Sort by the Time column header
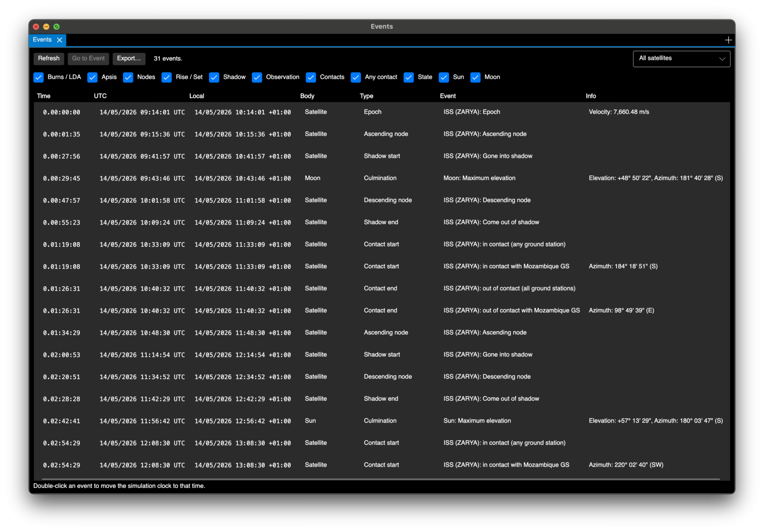This screenshot has width=764, height=532. (x=44, y=96)
